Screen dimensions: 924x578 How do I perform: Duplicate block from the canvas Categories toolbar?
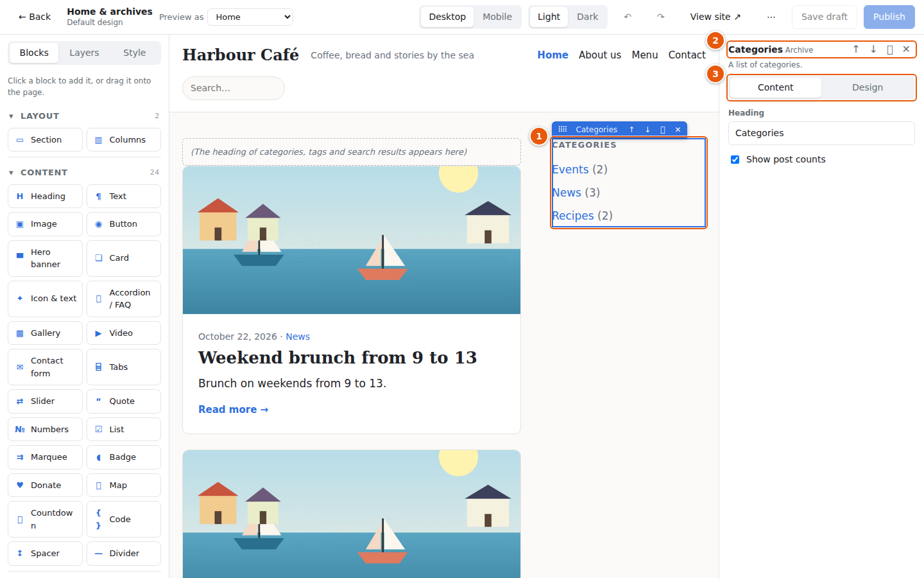(x=663, y=130)
